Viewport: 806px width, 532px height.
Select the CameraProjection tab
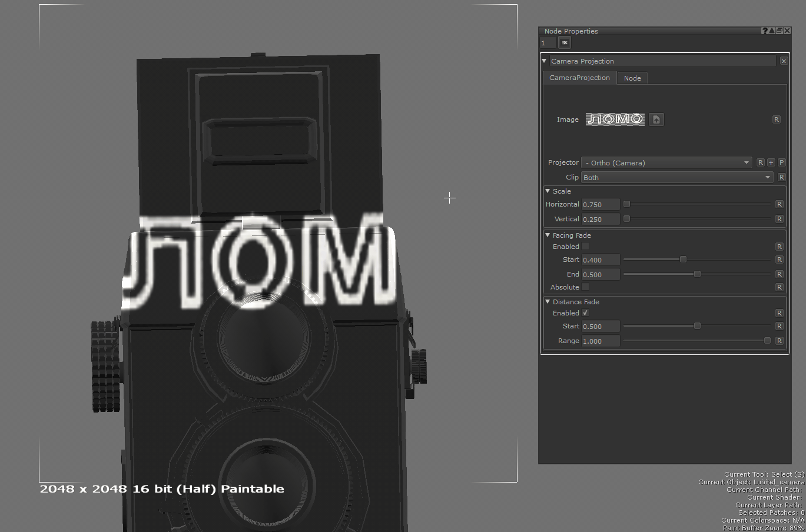579,78
